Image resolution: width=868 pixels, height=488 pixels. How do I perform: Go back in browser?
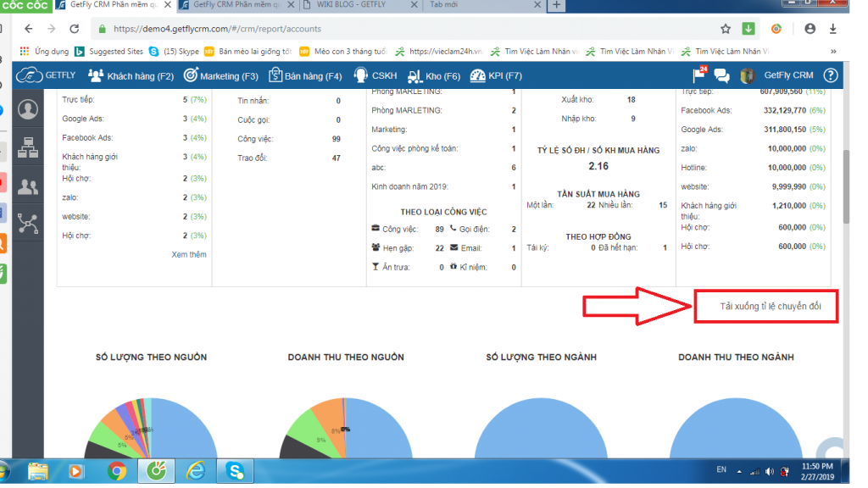click(29, 29)
